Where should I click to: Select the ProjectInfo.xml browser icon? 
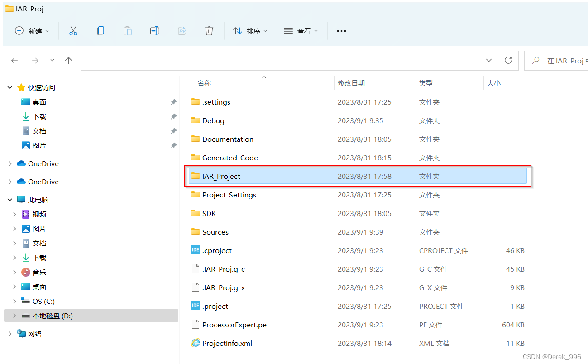[x=196, y=343]
